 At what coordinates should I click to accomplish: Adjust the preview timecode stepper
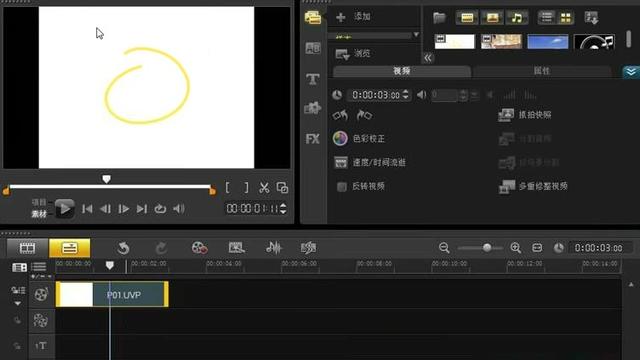coord(283,209)
